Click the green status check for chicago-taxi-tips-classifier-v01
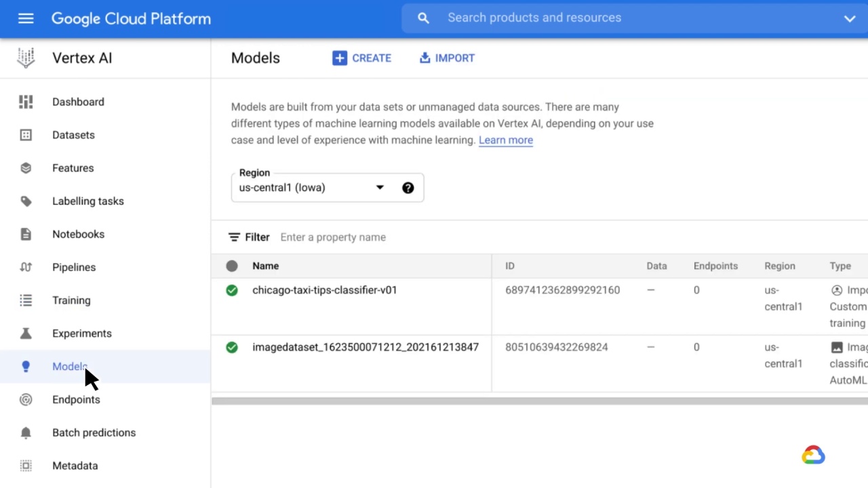The height and width of the screenshot is (488, 868). point(232,290)
